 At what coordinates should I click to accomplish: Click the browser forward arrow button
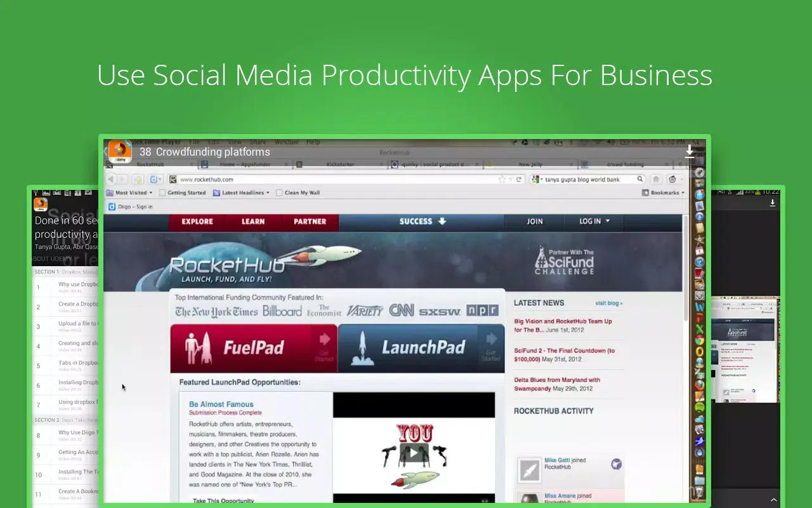click(x=123, y=180)
